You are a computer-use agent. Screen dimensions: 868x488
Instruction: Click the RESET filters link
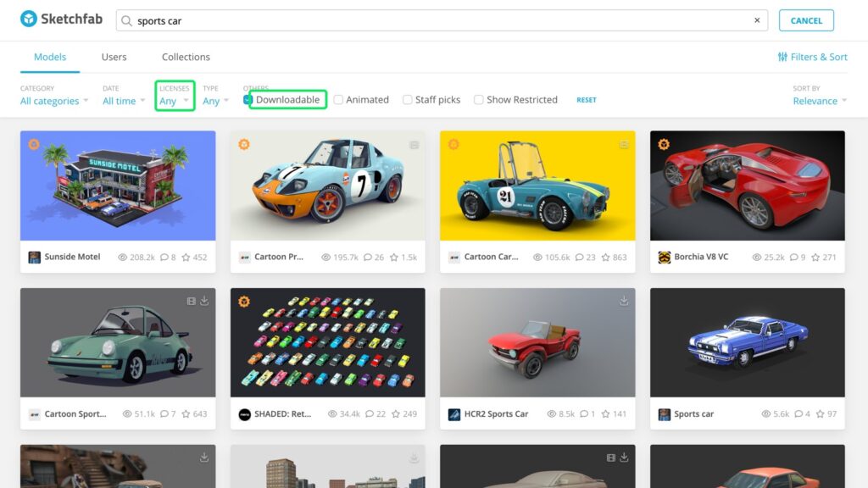(587, 100)
